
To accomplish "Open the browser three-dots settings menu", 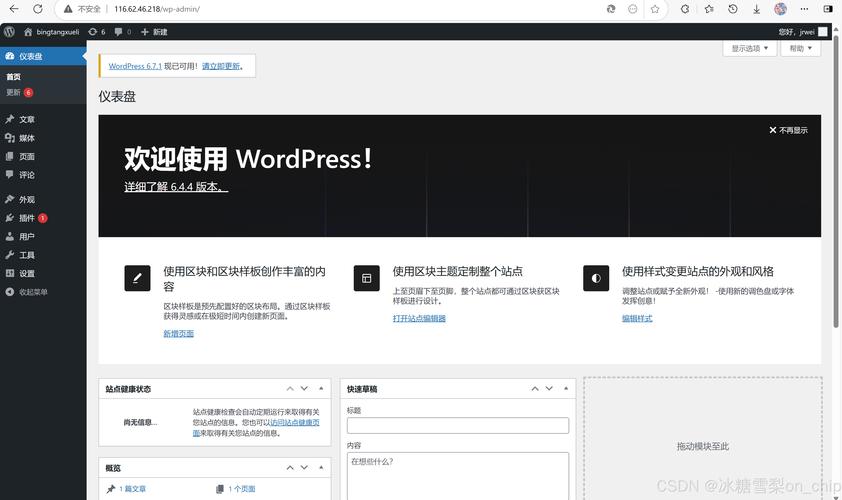I will pos(804,9).
